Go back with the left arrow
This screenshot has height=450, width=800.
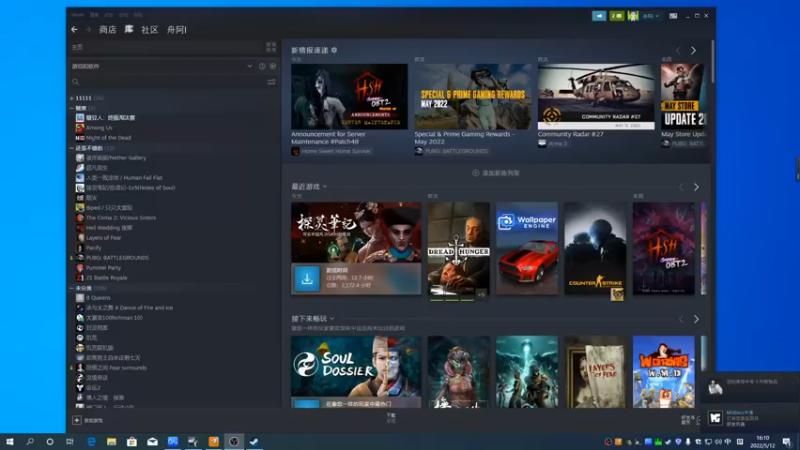point(74,30)
